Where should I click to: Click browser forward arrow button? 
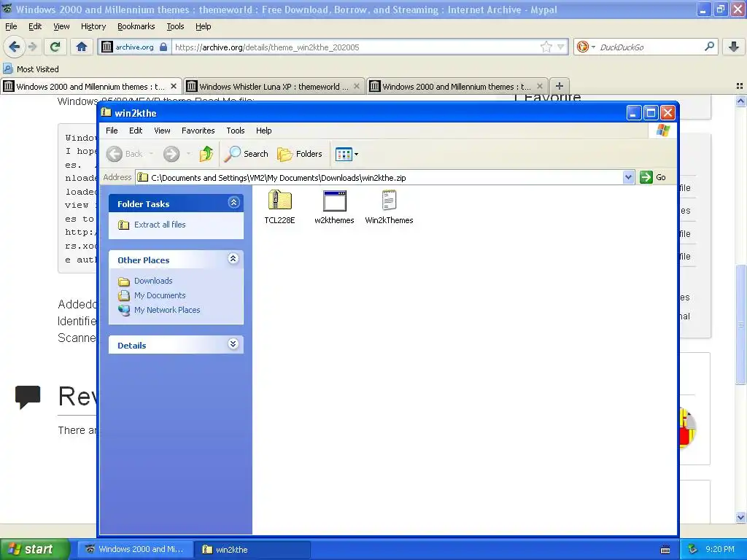(x=32, y=47)
